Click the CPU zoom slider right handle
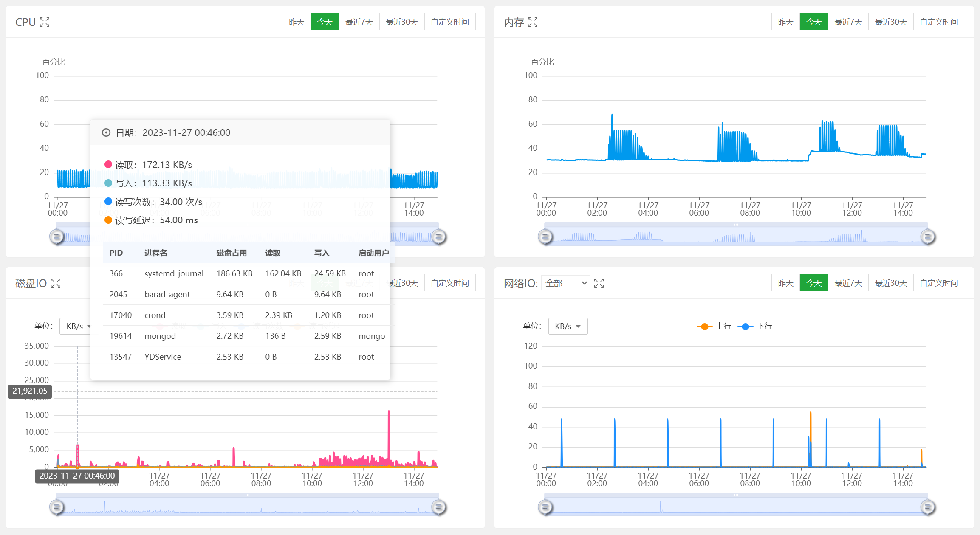The height and width of the screenshot is (535, 980). click(x=439, y=237)
